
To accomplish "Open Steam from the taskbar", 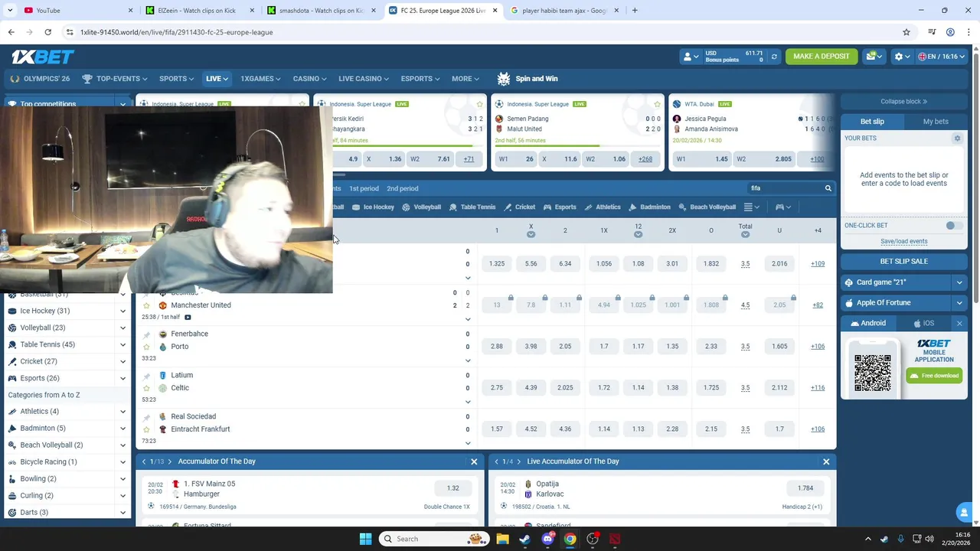I will click(524, 539).
